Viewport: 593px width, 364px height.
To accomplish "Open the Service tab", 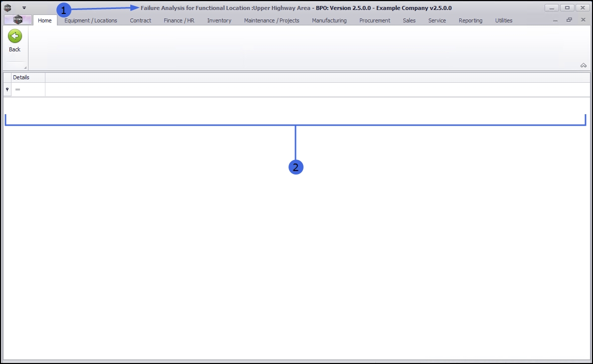I will click(437, 20).
